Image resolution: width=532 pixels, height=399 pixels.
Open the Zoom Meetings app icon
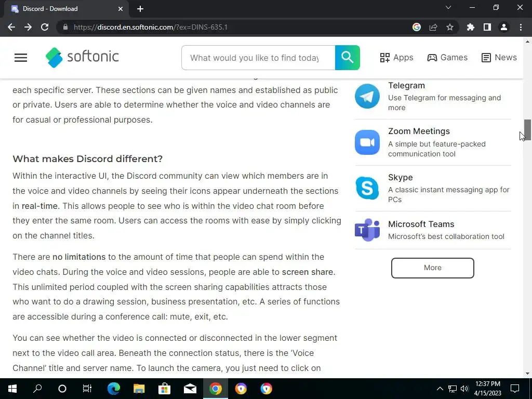point(367,142)
